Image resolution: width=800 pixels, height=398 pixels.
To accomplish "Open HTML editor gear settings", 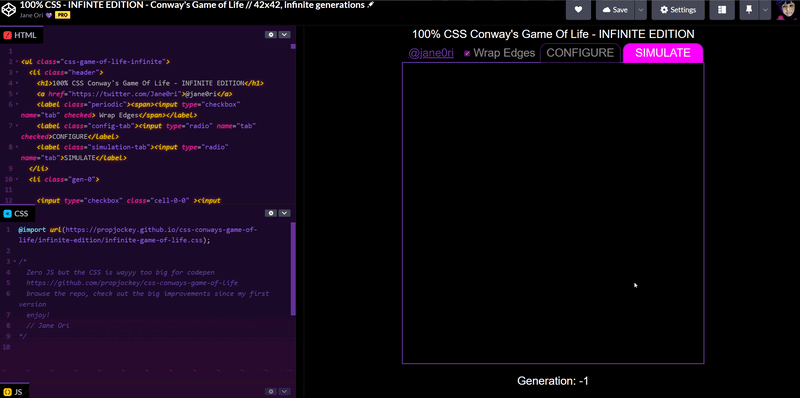I will click(x=271, y=35).
